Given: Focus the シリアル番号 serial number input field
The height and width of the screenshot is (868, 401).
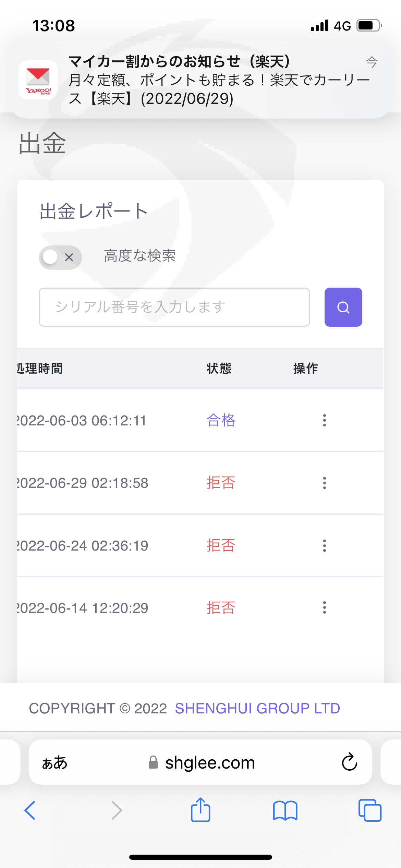Looking at the screenshot, I should click(x=174, y=307).
